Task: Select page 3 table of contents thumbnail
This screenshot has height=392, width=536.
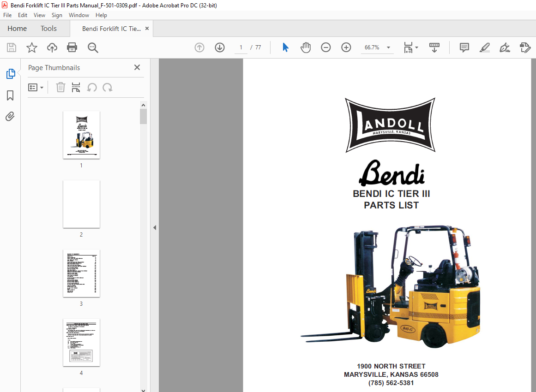Action: (x=81, y=273)
